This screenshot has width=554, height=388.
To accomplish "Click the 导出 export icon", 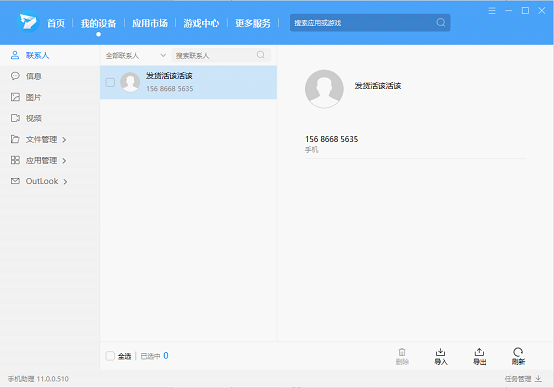I will pos(479,352).
